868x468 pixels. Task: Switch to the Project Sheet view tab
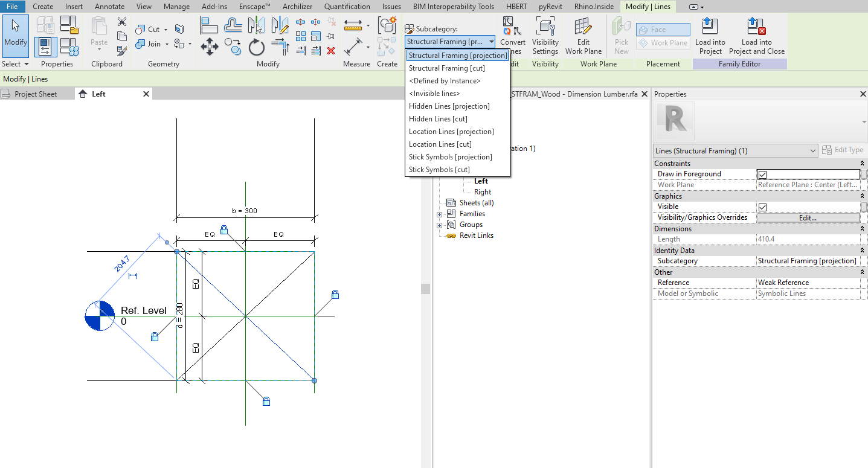click(x=36, y=94)
